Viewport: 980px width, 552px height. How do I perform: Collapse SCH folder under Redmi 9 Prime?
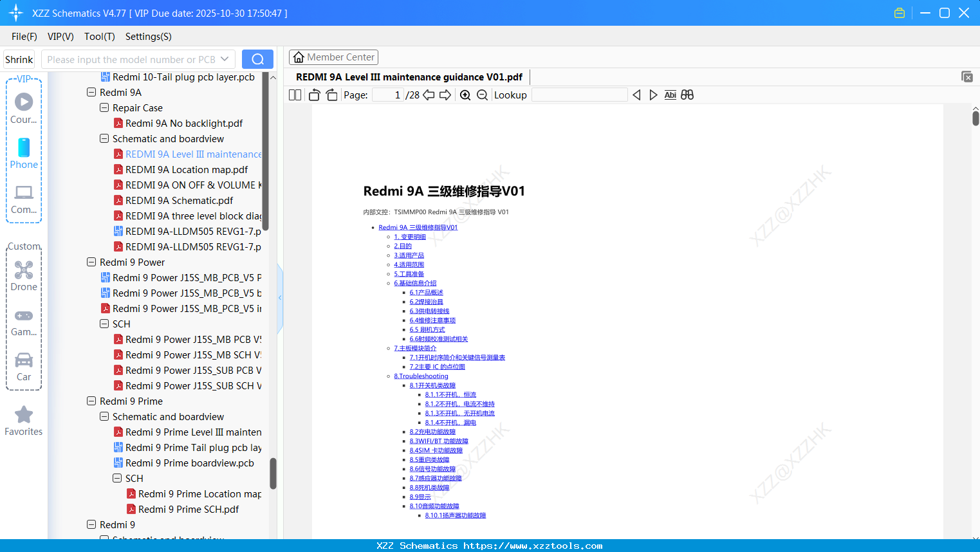click(x=117, y=478)
